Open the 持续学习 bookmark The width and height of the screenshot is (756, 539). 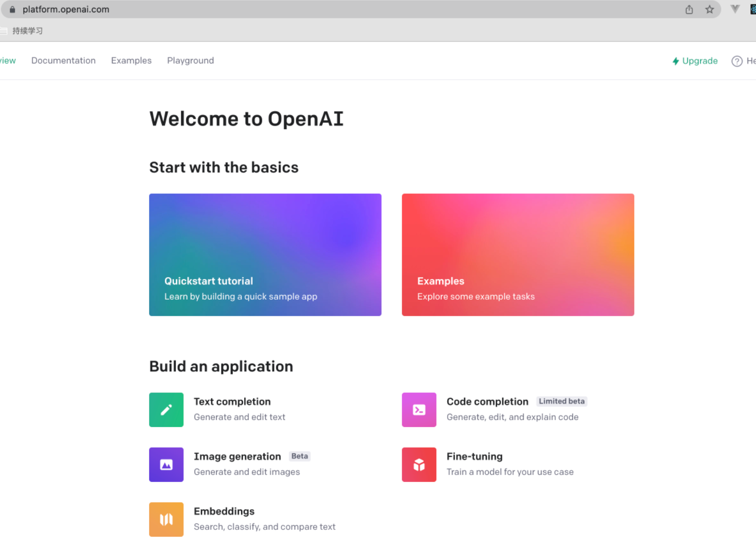tap(23, 31)
